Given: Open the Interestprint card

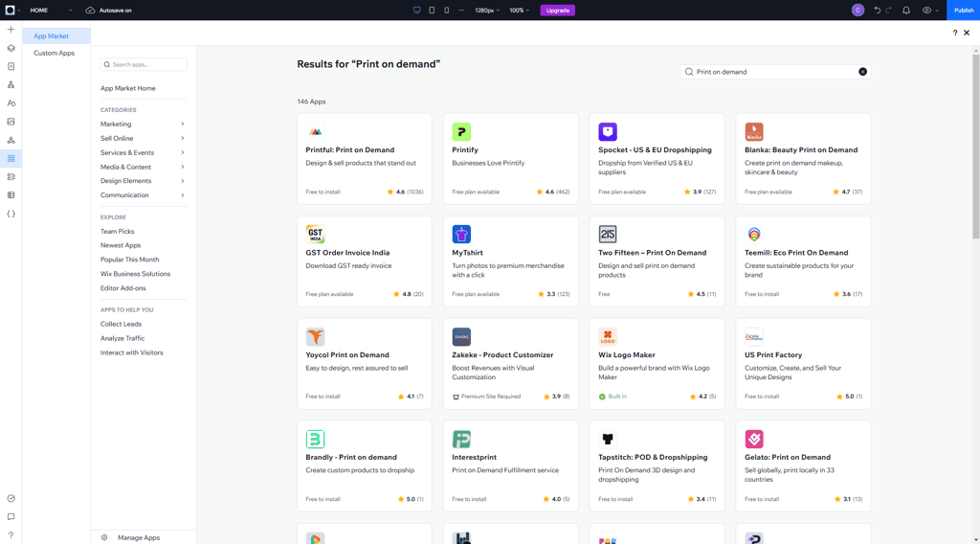Looking at the screenshot, I should (x=511, y=465).
